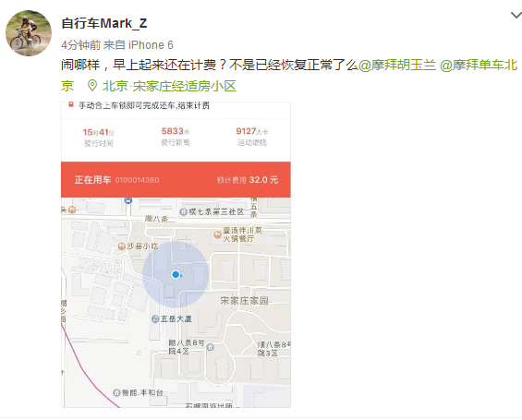Click the red 正在用车 banner
The height and width of the screenshot is (420, 522).
point(176,180)
